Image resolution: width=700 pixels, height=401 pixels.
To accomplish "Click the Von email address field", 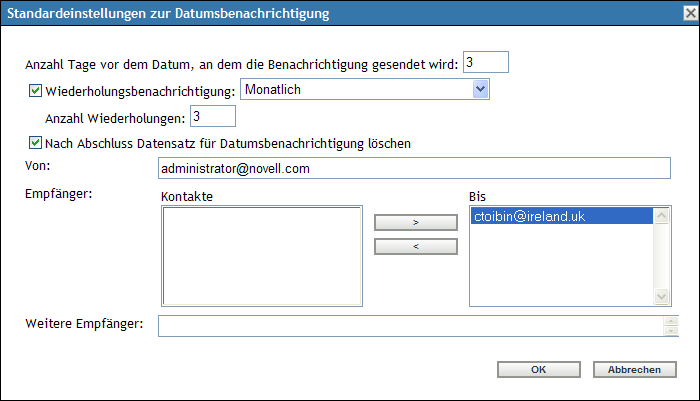I will (x=414, y=168).
